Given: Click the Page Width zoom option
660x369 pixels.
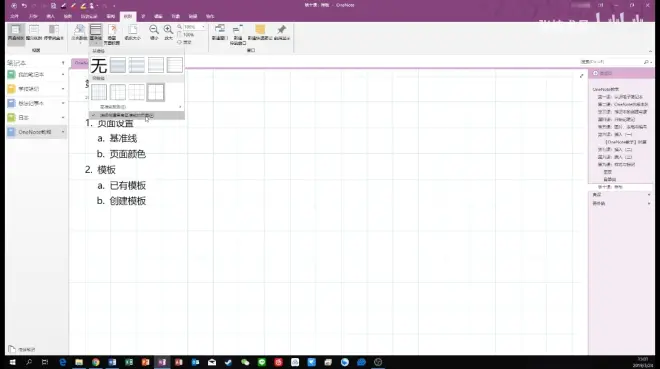Looking at the screenshot, I should pyautogui.click(x=185, y=42).
